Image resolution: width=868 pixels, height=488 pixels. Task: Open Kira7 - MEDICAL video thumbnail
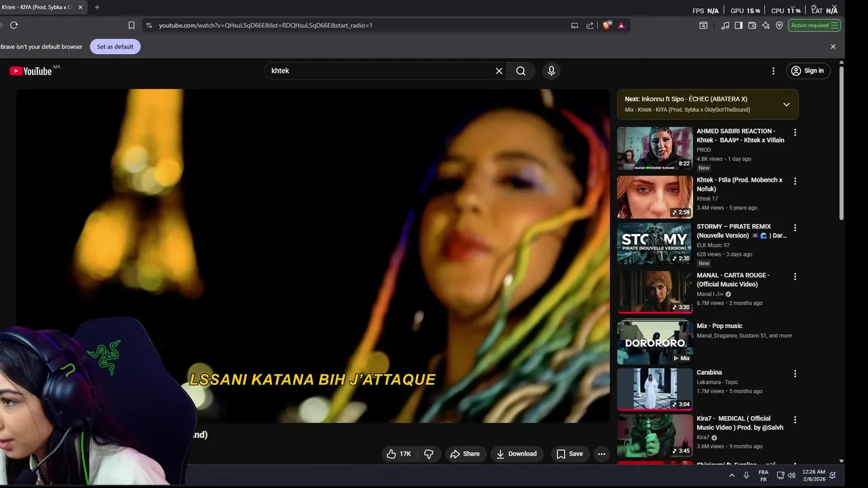click(654, 436)
